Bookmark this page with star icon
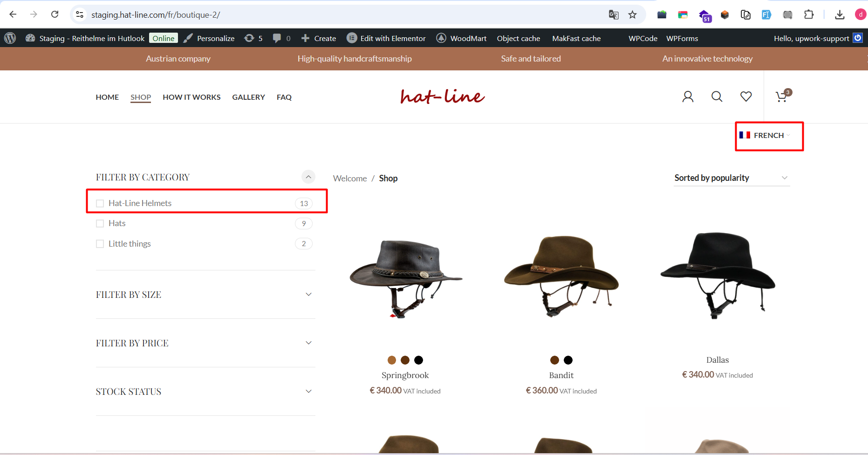Viewport: 868px width, 455px height. click(x=632, y=15)
